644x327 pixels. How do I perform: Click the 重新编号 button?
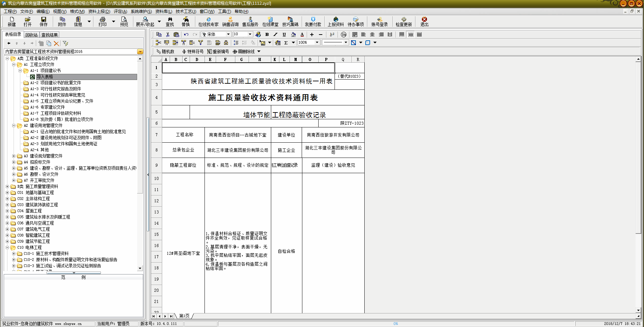(x=218, y=52)
